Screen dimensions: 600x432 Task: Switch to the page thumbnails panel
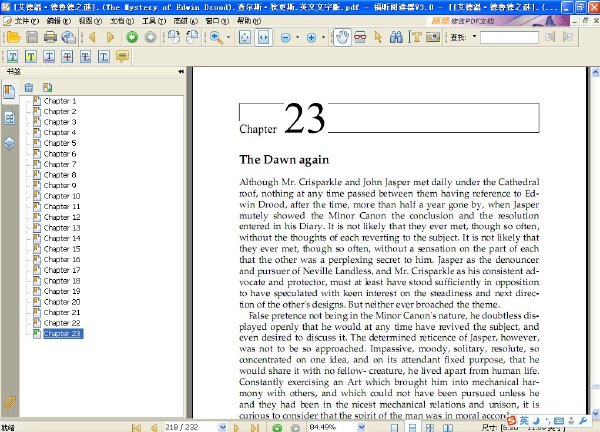point(9,118)
